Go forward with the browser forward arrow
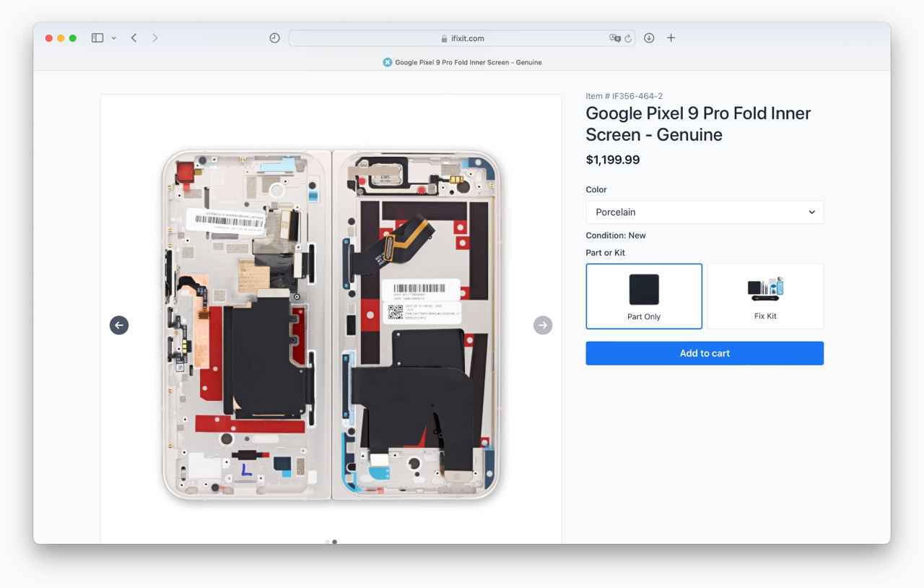The image size is (924, 588). [154, 38]
